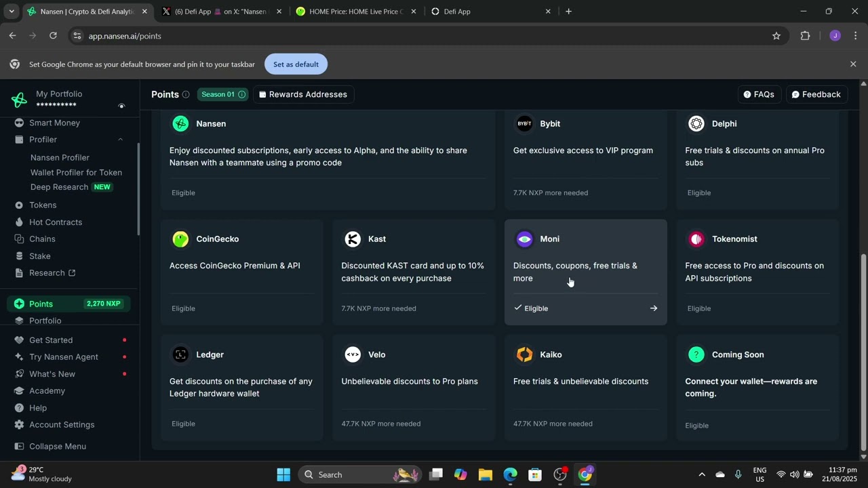
Task: Click the Points info icon
Action: [186, 95]
